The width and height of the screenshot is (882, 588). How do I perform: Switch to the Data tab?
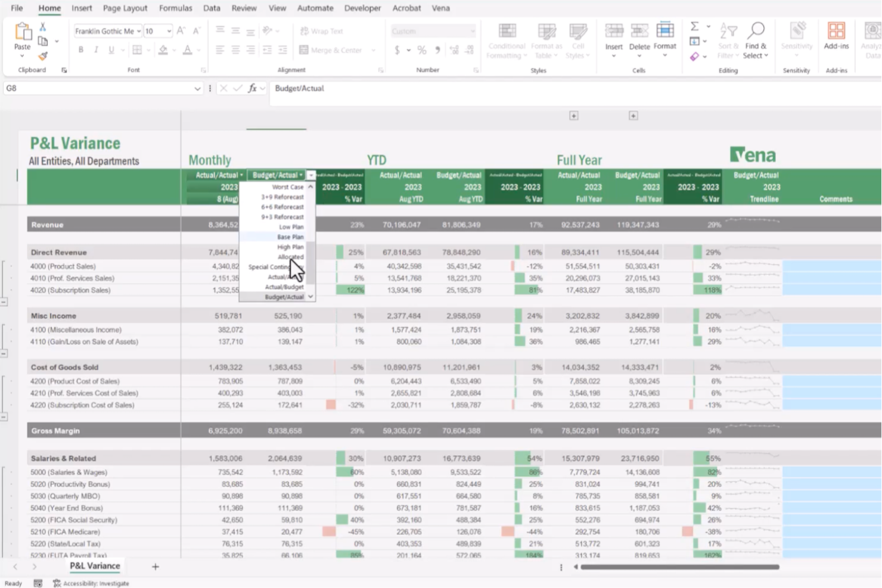(x=212, y=8)
